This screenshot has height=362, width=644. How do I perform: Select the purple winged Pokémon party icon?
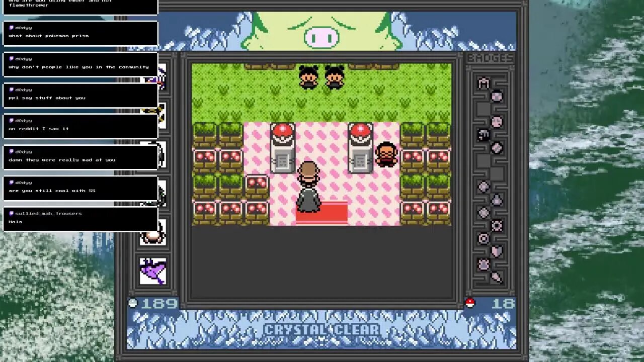153,271
